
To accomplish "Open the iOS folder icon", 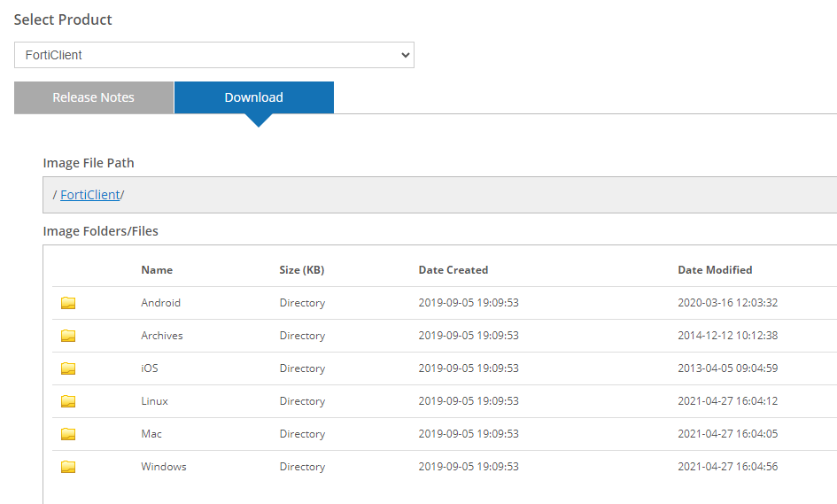I will point(68,368).
